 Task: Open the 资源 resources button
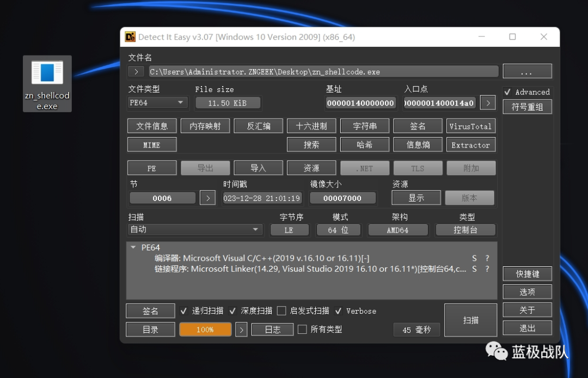(x=311, y=168)
